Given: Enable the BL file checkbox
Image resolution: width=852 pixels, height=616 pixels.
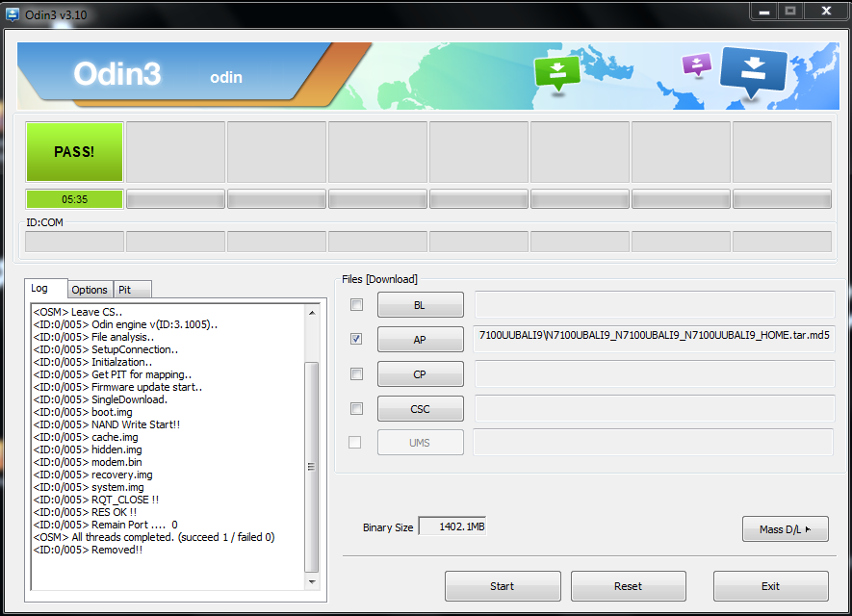Looking at the screenshot, I should click(356, 305).
